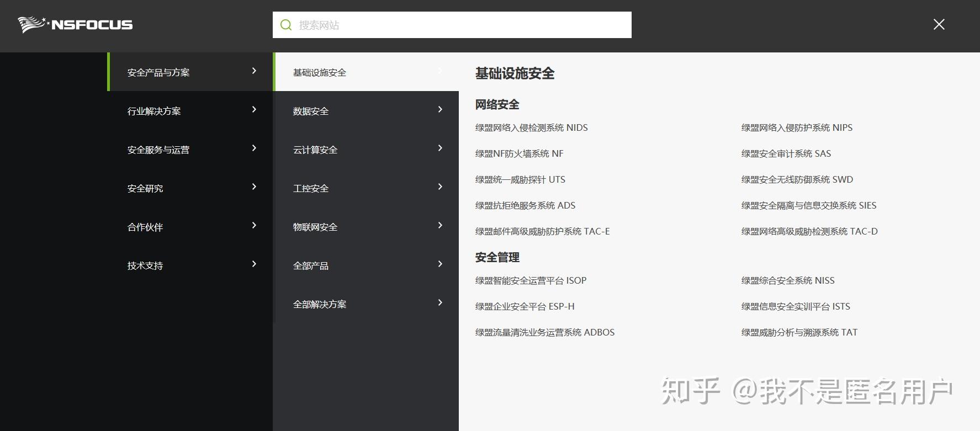
Task: Expand chevron next to 技术支持
Action: click(254, 264)
